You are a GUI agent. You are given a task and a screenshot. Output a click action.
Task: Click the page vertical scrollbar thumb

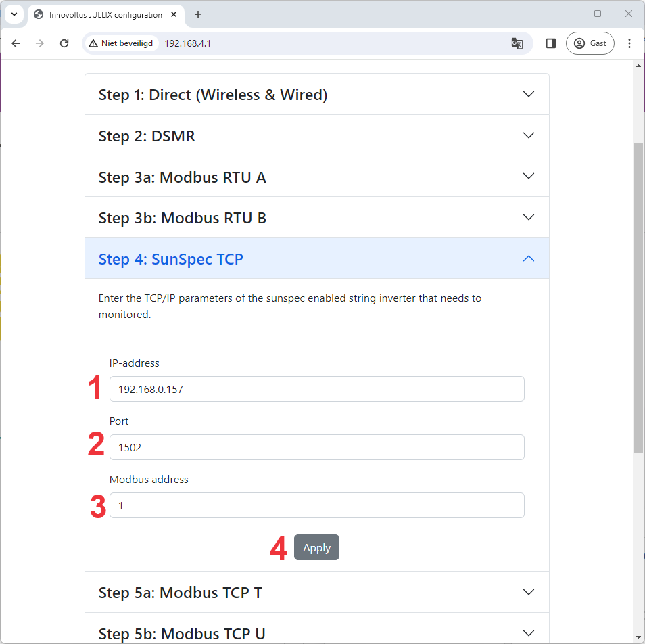(x=638, y=298)
